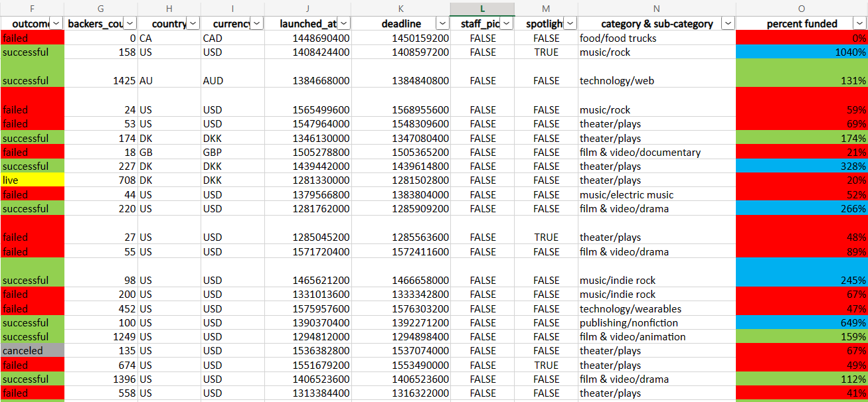Open the outcome column filter dropdown
This screenshot has width=868, height=402.
click(56, 23)
